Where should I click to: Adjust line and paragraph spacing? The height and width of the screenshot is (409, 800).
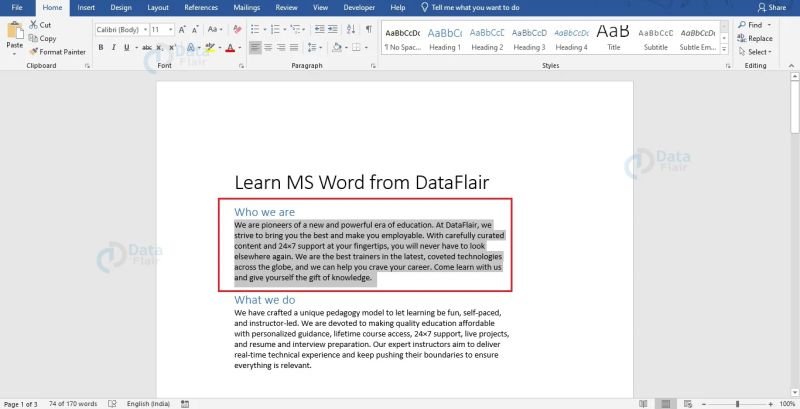(x=311, y=47)
